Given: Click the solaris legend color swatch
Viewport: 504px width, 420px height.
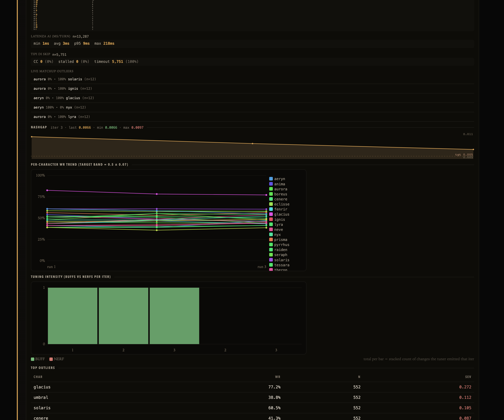Looking at the screenshot, I should click(x=271, y=260).
